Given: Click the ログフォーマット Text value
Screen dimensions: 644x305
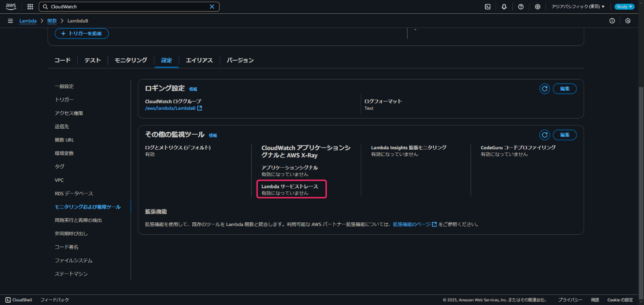Looking at the screenshot, I should [369, 108].
